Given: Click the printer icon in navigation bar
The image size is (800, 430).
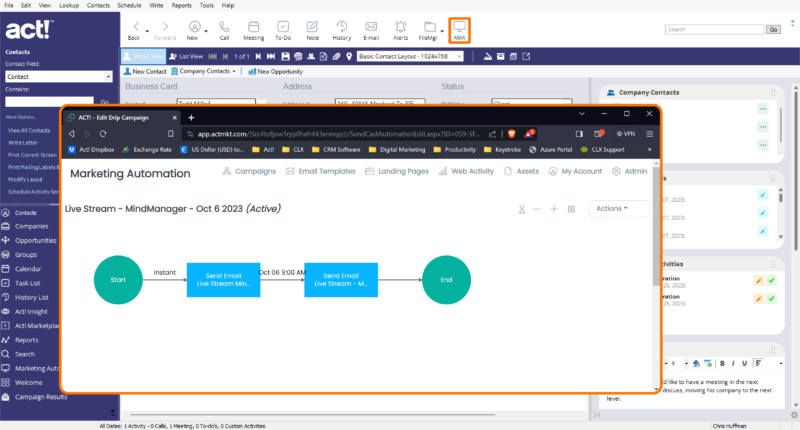Looking at the screenshot, I should point(298,57).
